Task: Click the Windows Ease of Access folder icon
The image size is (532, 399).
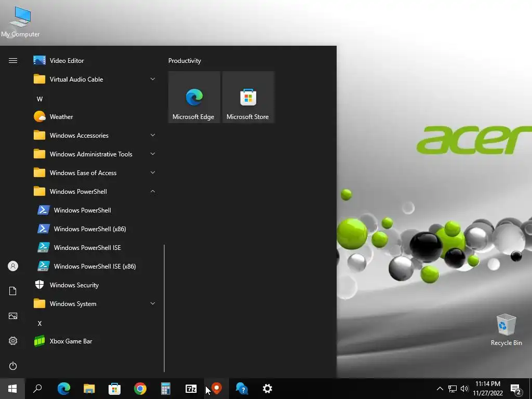Action: (x=39, y=172)
